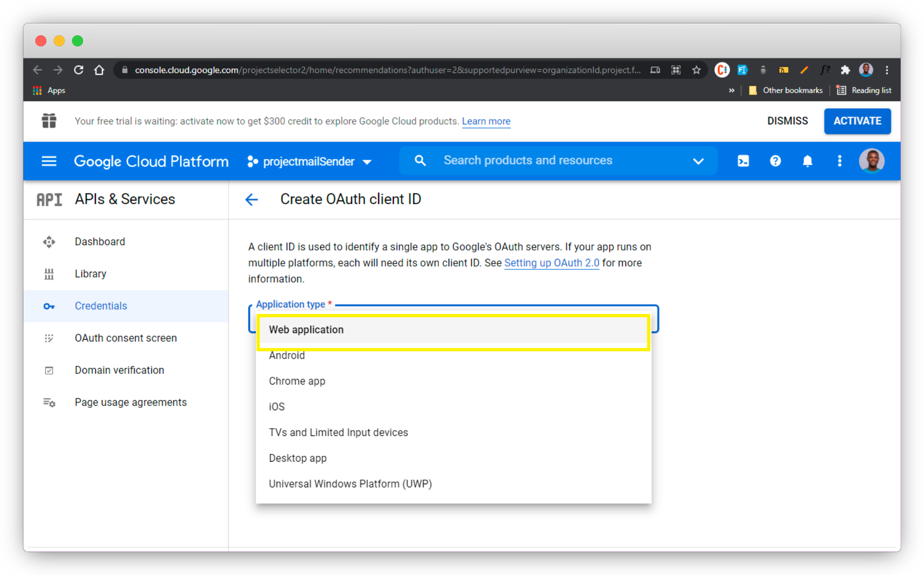Open OAuth consent screen page

(126, 338)
